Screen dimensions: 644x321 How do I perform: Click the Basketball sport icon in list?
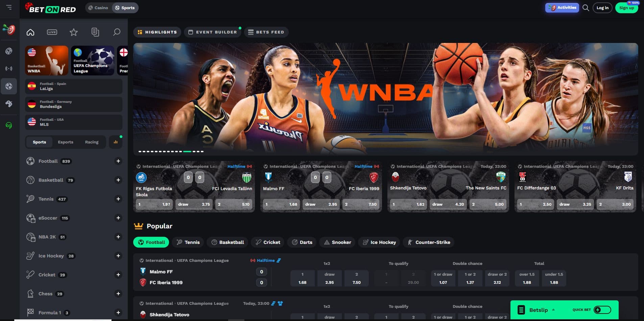(30, 180)
